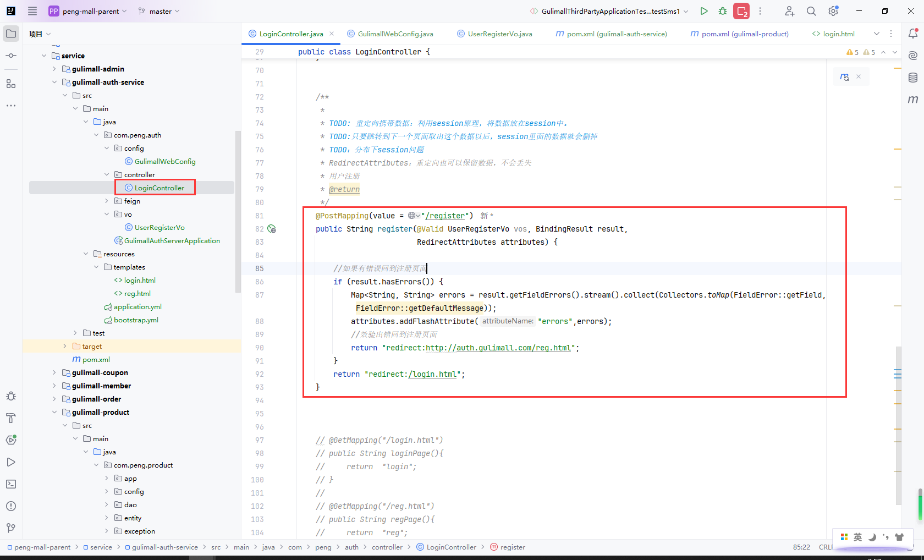The image size is (924, 560).
Task: Switch to pom.xml (gulimall-product) tab
Action: (739, 34)
